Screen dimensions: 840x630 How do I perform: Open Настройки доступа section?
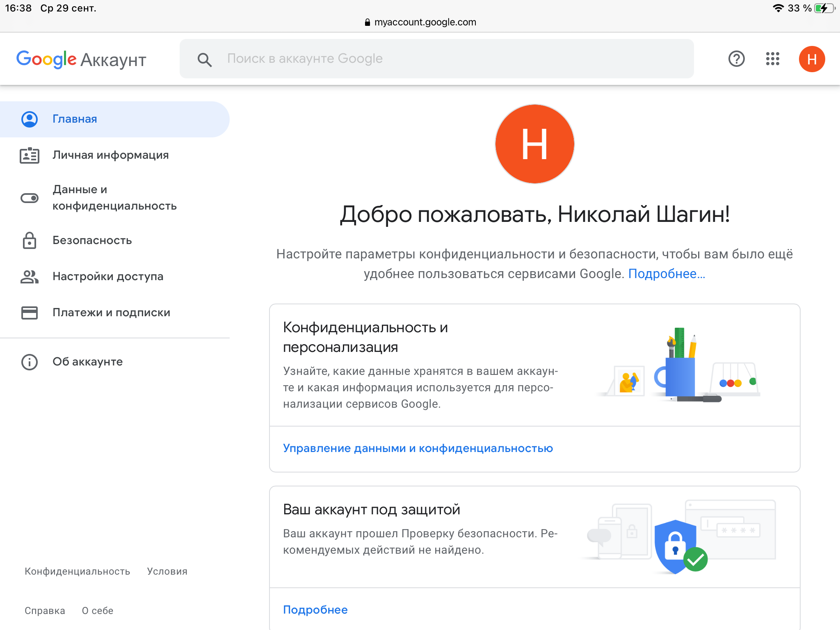click(x=114, y=277)
